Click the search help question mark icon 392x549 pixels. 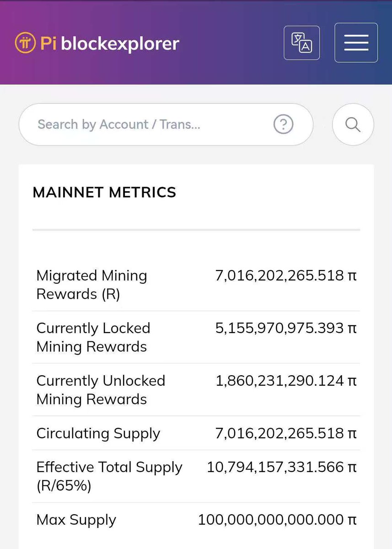tap(283, 124)
